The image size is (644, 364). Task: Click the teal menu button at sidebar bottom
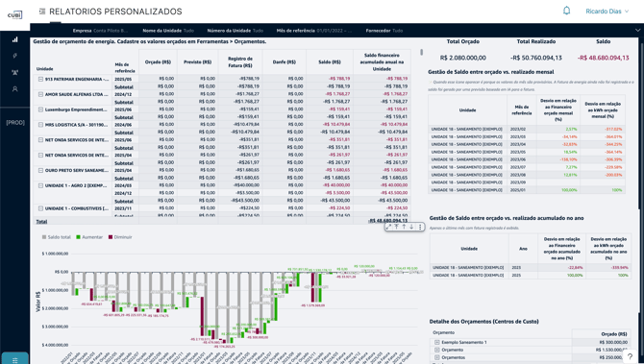(14, 358)
